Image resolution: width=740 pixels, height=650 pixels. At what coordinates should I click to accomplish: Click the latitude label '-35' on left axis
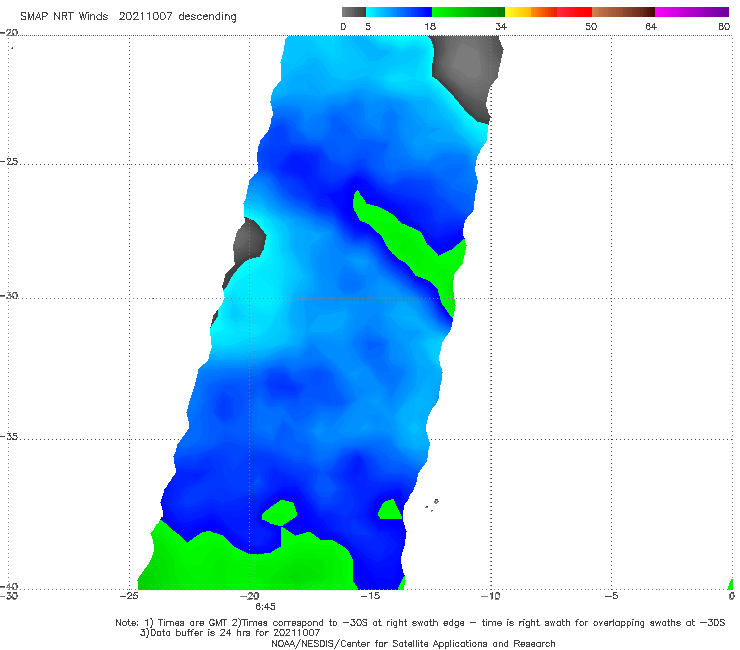pos(9,437)
